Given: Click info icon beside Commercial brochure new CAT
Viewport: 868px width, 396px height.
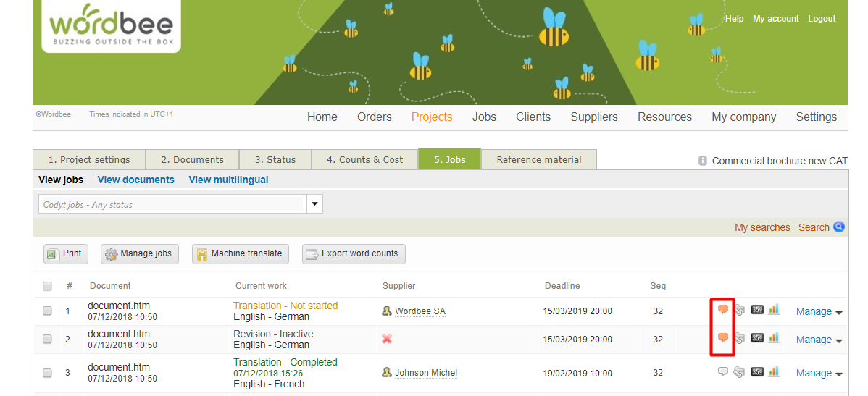Looking at the screenshot, I should 703,161.
